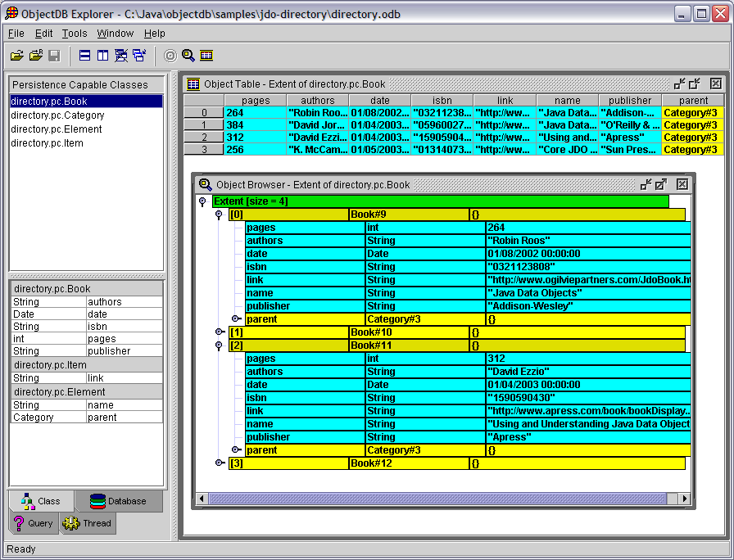Select directory.pc.Category in the class list
Viewport: 734px width, 560px height.
tap(57, 115)
